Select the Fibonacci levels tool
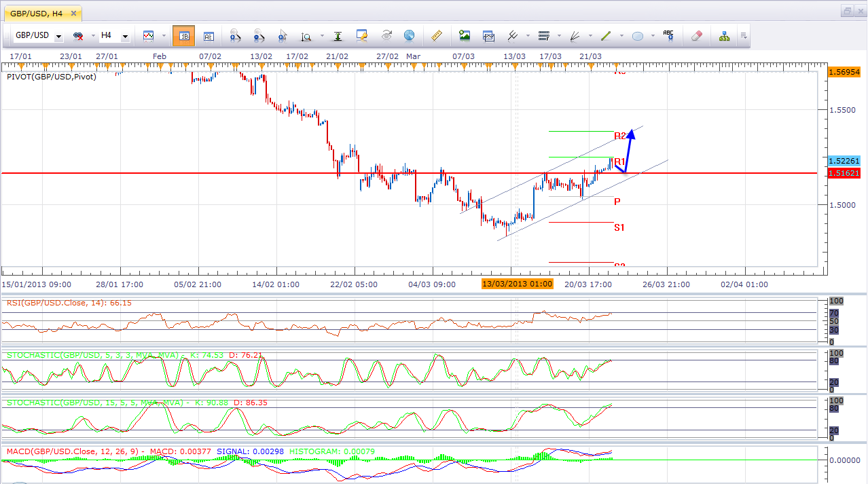 pos(543,35)
